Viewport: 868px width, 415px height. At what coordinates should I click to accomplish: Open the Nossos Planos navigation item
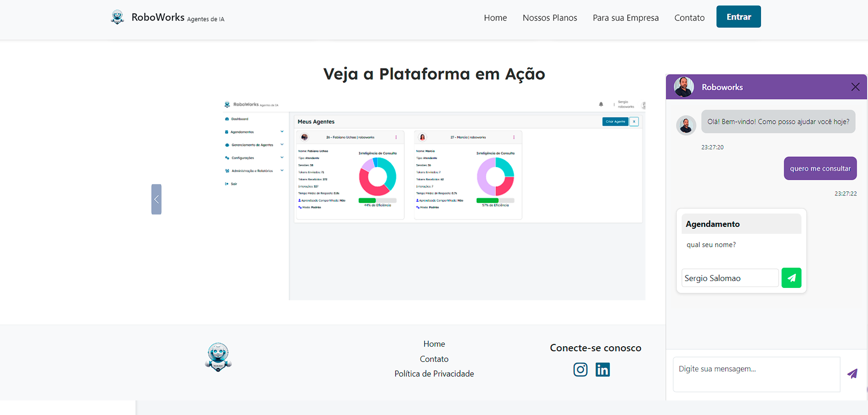tap(549, 17)
